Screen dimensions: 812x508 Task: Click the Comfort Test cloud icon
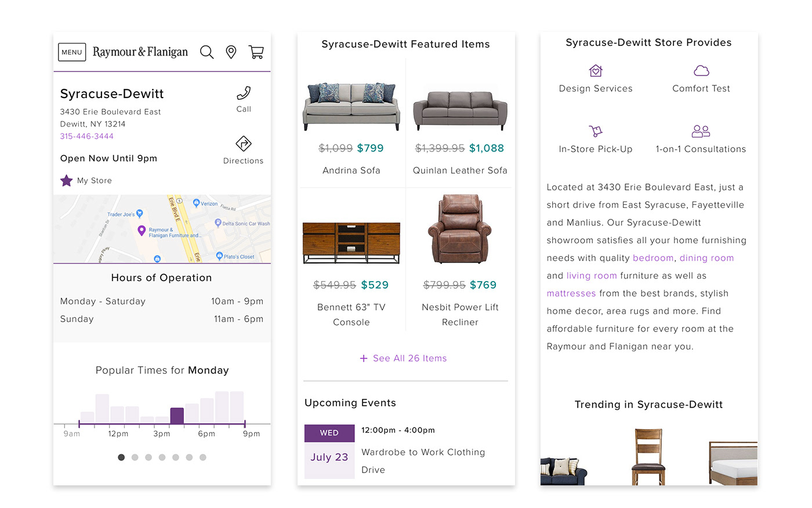(701, 71)
